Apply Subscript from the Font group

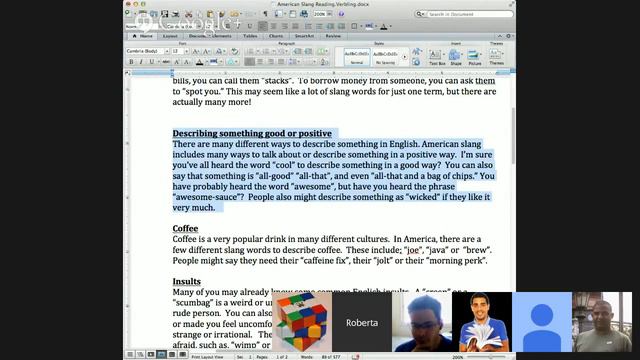pos(187,62)
